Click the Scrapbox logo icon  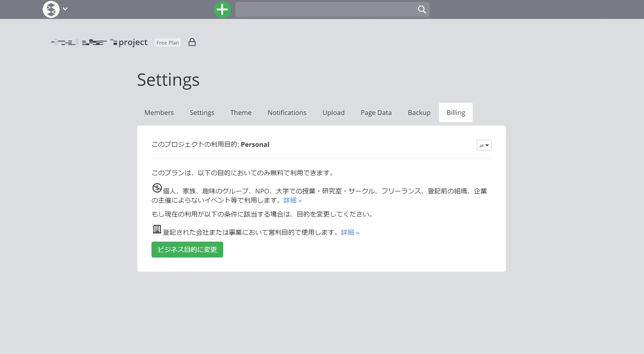51,9
